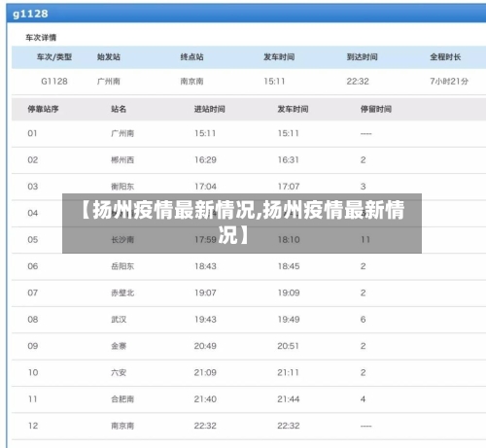Screen dimensions: 486x448
Task: Select station 郴州西 in row 02
Action: 122,159
